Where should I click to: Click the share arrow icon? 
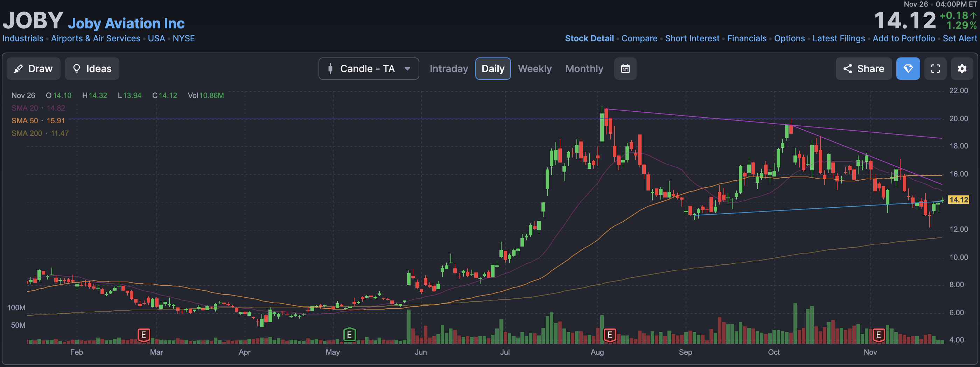(847, 69)
